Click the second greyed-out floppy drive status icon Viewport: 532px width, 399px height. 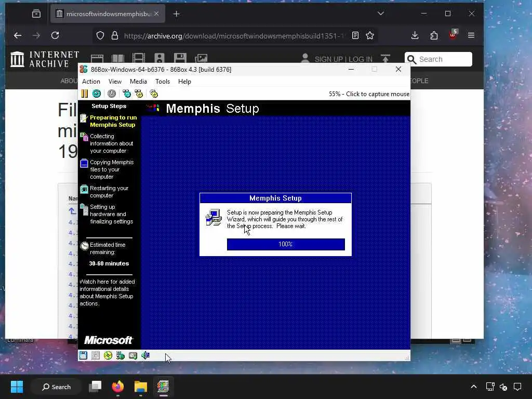(96, 355)
